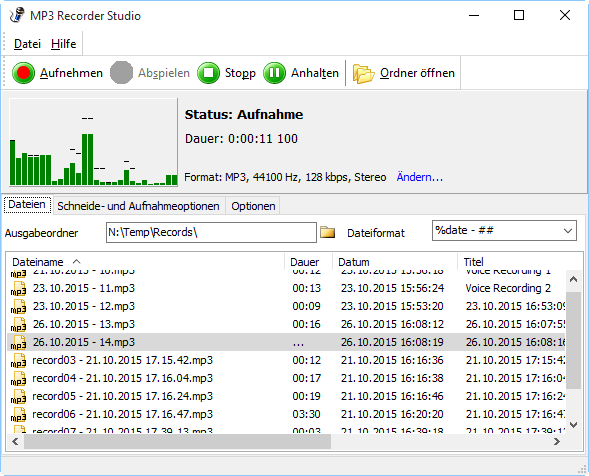
Task: Open the Hilfe menu
Action: [63, 44]
